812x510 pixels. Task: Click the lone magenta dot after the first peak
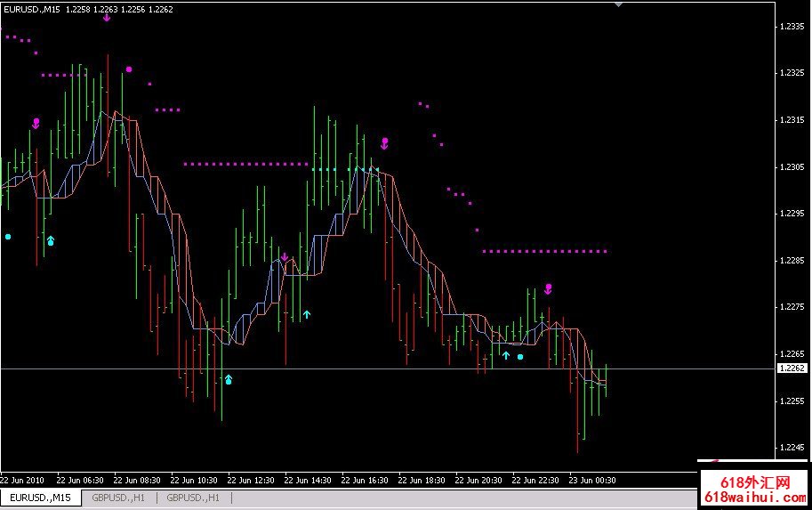pyautogui.click(x=129, y=69)
